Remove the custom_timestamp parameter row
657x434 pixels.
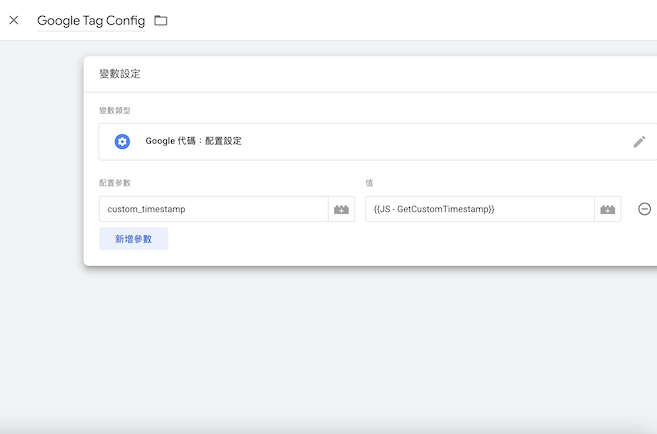(x=644, y=209)
